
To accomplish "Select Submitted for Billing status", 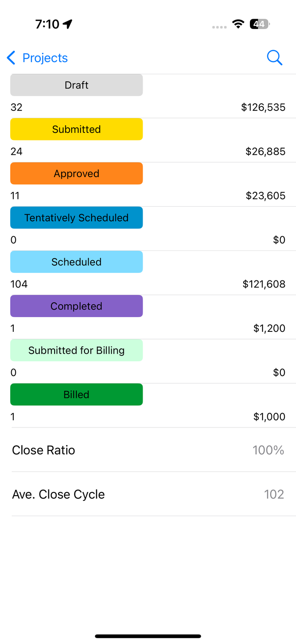I will click(76, 351).
